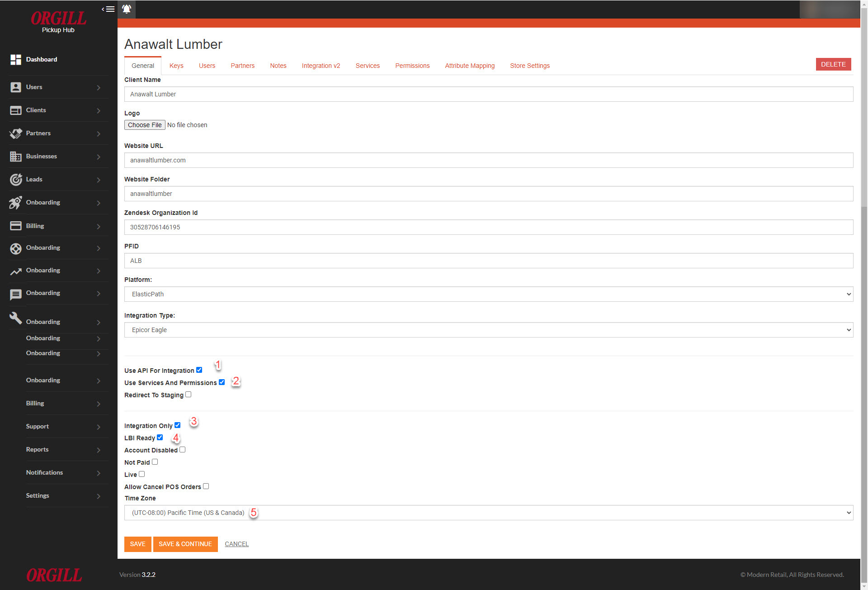Toggle Use Services And Permissions checkbox
Screen dimensions: 868x590
[222, 382]
